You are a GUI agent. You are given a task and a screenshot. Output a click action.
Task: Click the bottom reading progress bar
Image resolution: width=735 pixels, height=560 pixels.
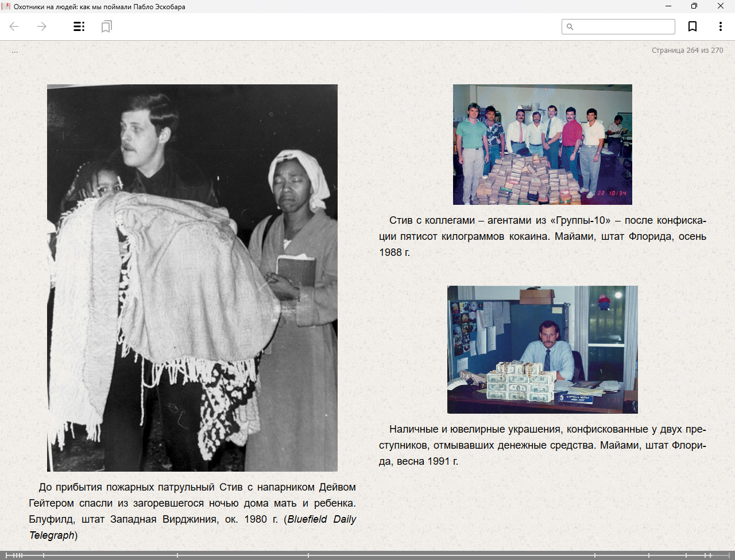(x=367, y=555)
